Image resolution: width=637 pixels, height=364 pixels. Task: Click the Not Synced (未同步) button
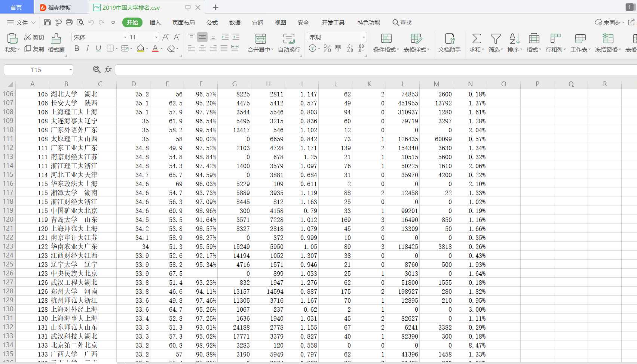tap(609, 22)
